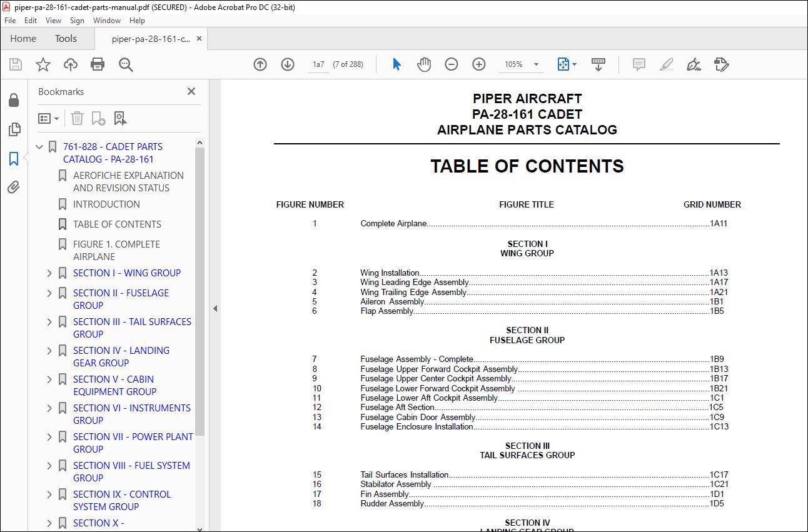Click the Save file icon
The height and width of the screenshot is (532, 808).
click(x=16, y=64)
